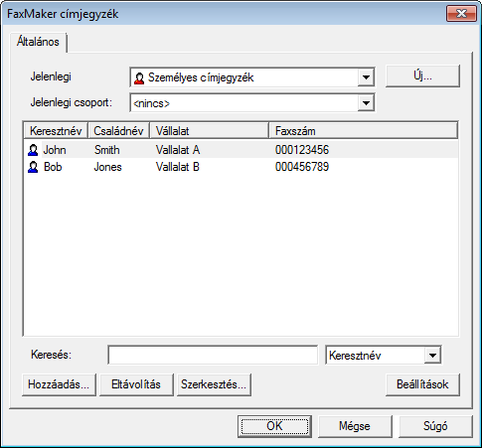482x448 pixels.
Task: Sort by the Keresztnév column header
Action: click(56, 131)
